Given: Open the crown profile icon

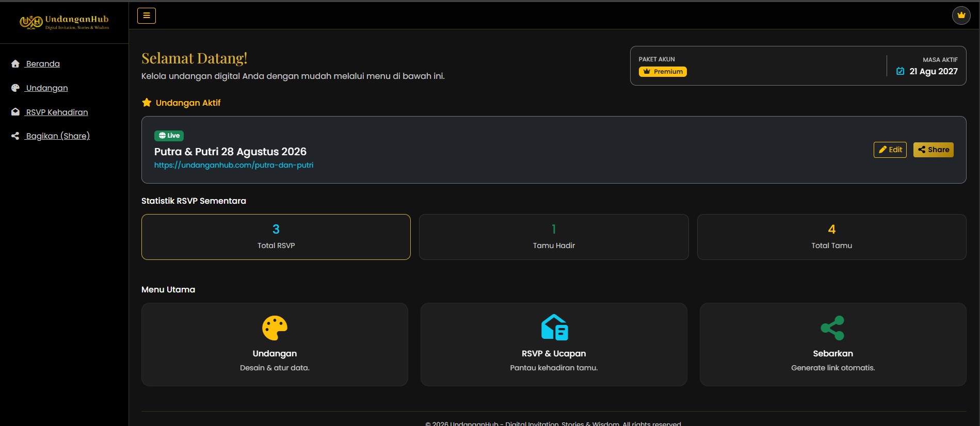Looking at the screenshot, I should pyautogui.click(x=961, y=15).
